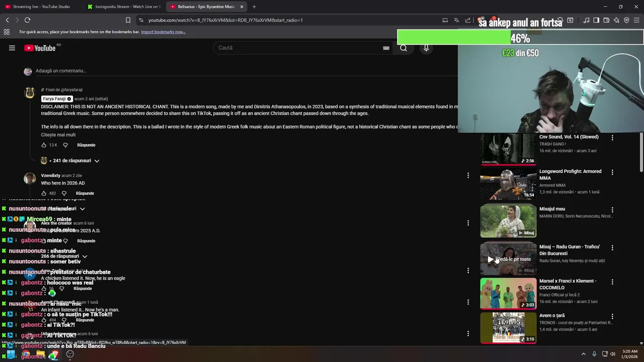Open the Brave wallet icon
Image resolution: width=644 pixels, height=362 pixels.
click(x=606, y=20)
